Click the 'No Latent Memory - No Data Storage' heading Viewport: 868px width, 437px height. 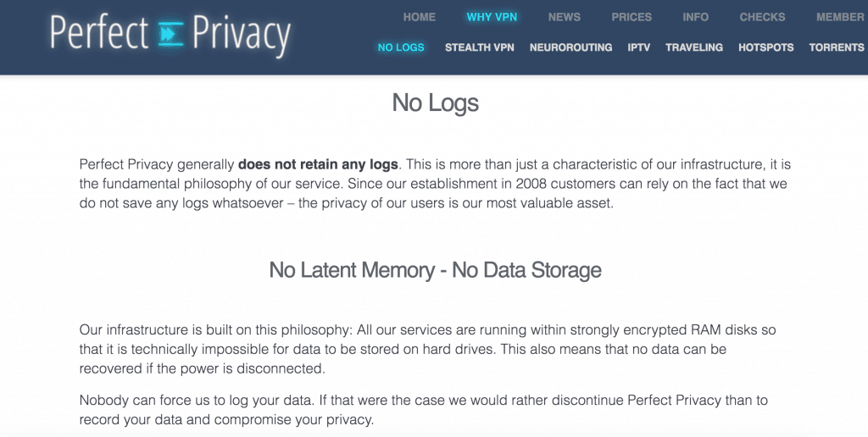coord(435,270)
